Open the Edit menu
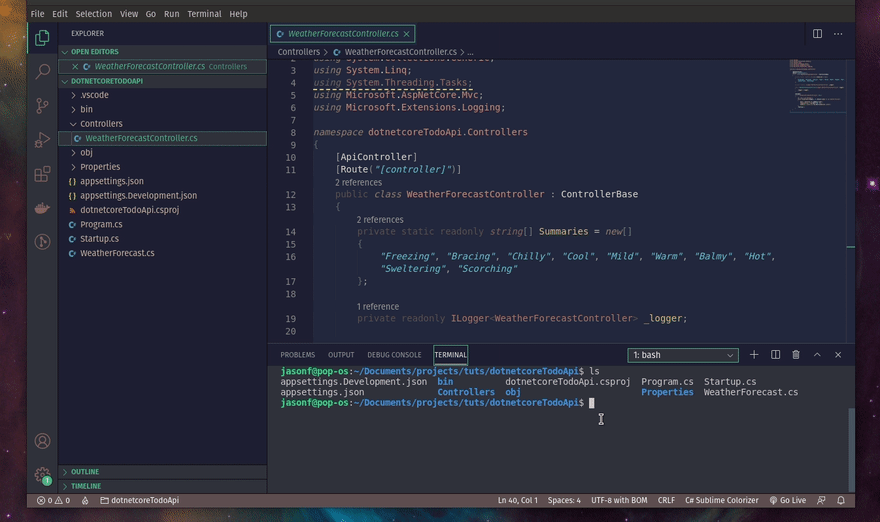The image size is (880, 522). click(59, 14)
